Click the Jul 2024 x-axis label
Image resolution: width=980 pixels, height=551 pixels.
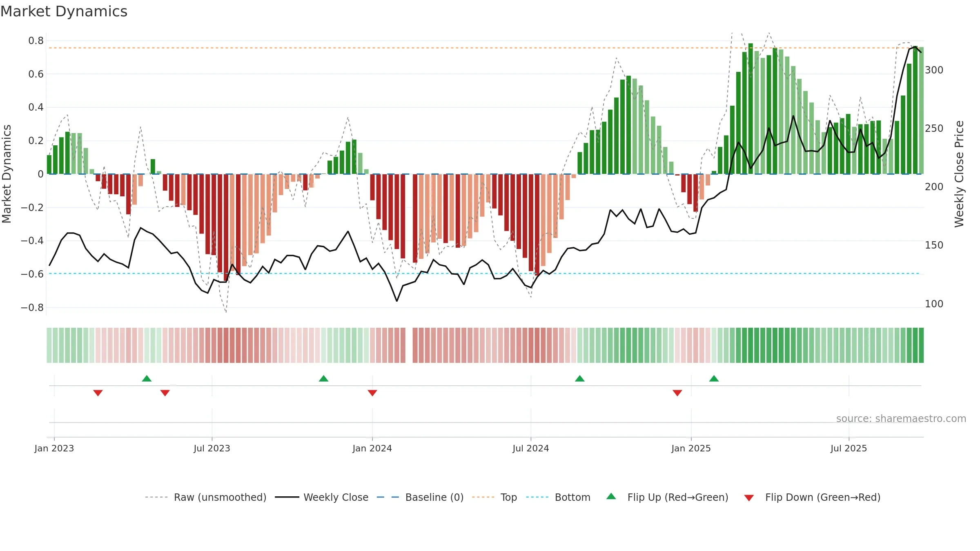tap(531, 448)
